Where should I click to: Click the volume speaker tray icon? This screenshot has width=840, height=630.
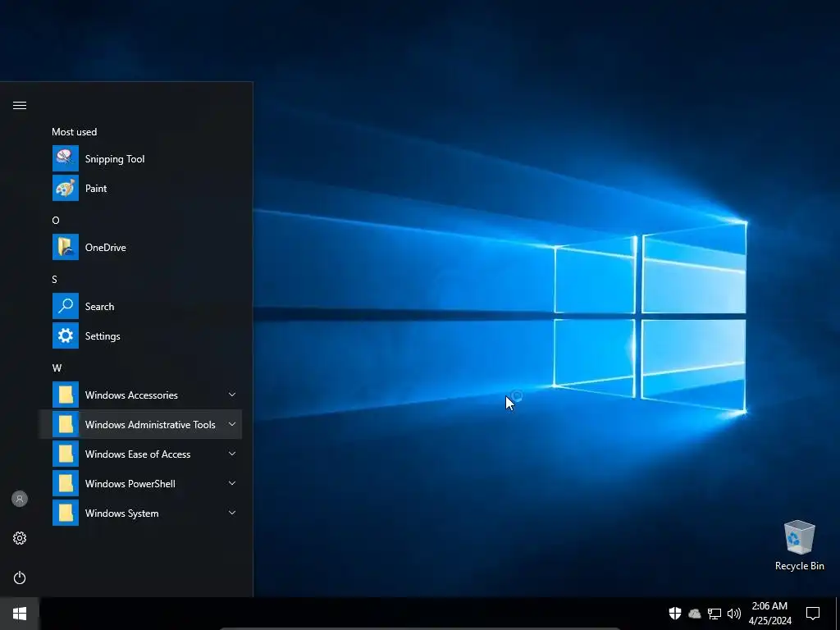tap(734, 614)
